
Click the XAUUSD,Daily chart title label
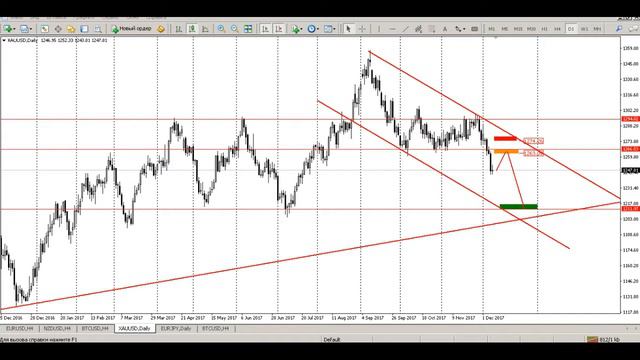coord(22,40)
